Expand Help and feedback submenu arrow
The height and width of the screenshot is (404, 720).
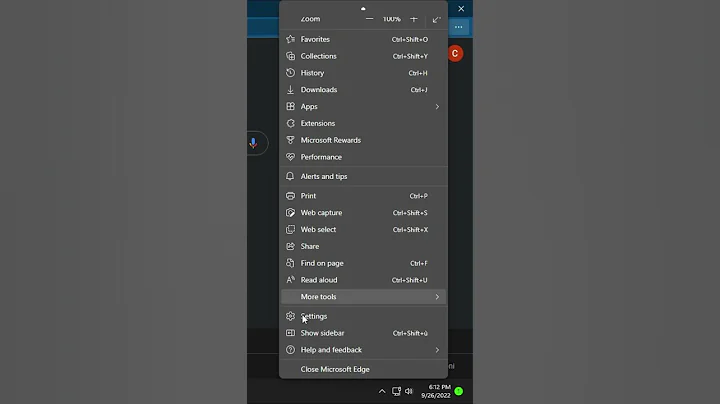[x=437, y=350]
